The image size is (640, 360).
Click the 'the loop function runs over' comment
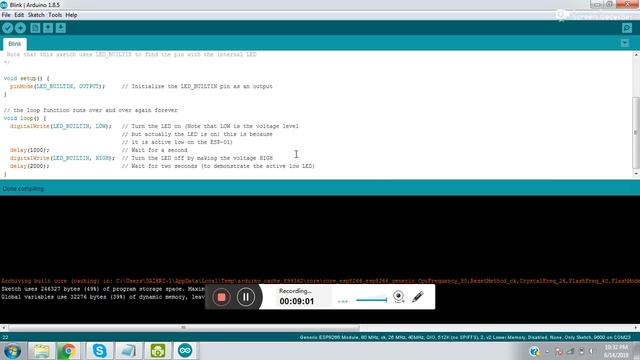tap(91, 110)
